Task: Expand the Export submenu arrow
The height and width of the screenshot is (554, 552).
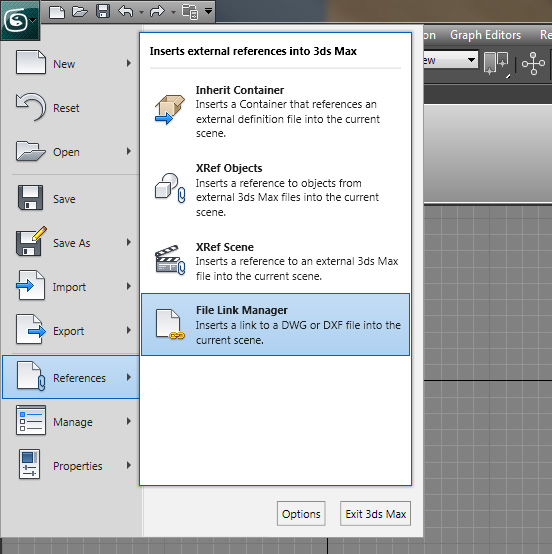Action: [x=129, y=330]
